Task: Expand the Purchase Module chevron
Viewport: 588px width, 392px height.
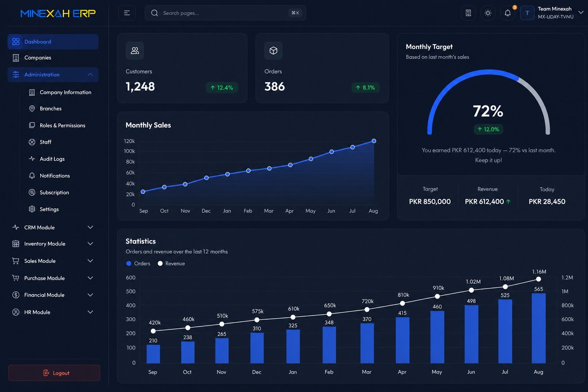Action: [90, 278]
